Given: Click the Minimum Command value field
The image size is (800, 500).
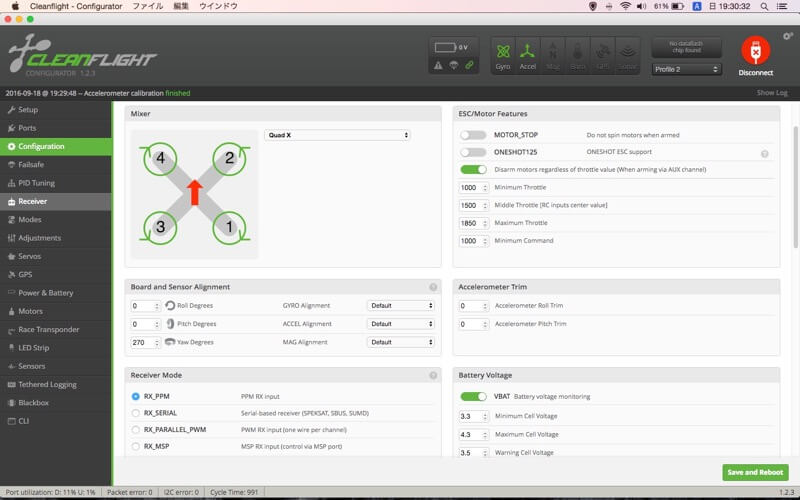Looking at the screenshot, I should (x=474, y=241).
